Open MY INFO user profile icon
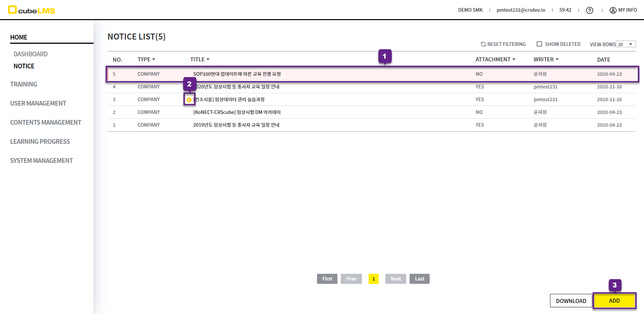 click(613, 10)
